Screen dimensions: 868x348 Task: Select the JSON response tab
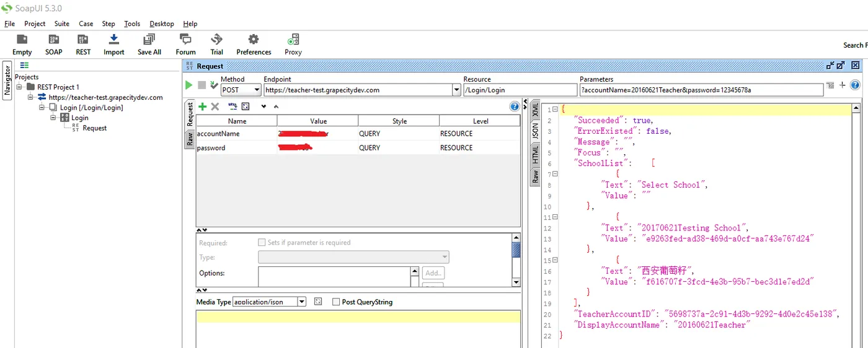(535, 130)
